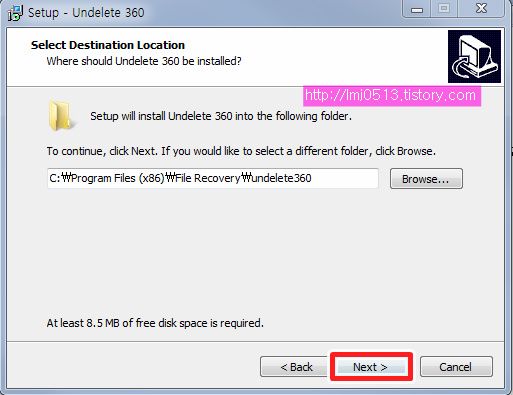Click the destination folder path field

tap(213, 178)
